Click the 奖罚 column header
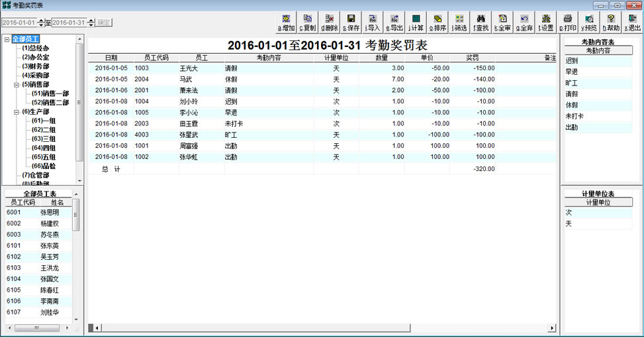644x338 pixels. tap(473, 58)
